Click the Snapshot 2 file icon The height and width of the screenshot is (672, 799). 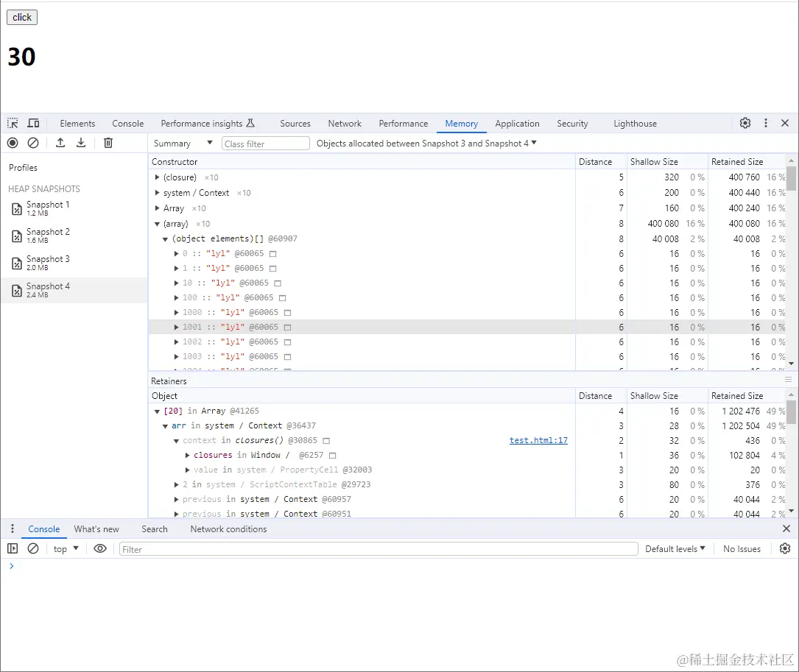[17, 236]
